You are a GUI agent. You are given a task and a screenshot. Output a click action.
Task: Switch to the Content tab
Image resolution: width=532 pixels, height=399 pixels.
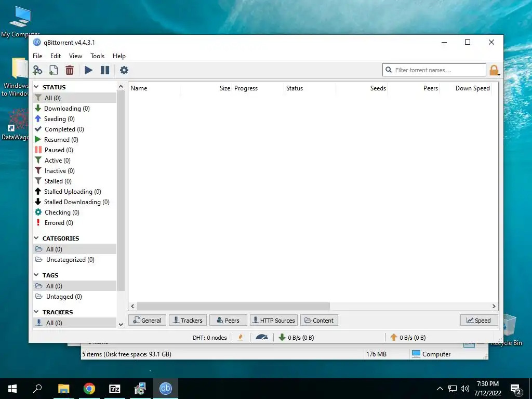pos(319,320)
